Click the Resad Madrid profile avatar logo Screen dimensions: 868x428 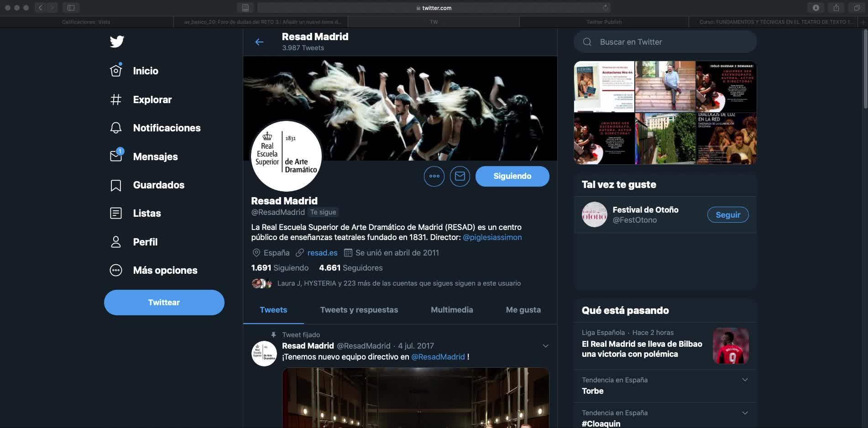point(287,156)
